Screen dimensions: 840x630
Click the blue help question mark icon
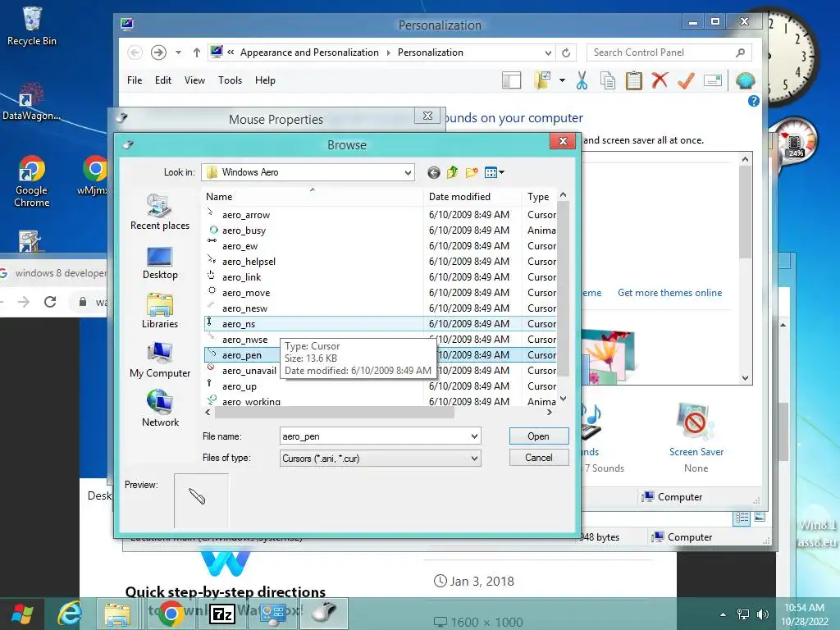pyautogui.click(x=753, y=101)
